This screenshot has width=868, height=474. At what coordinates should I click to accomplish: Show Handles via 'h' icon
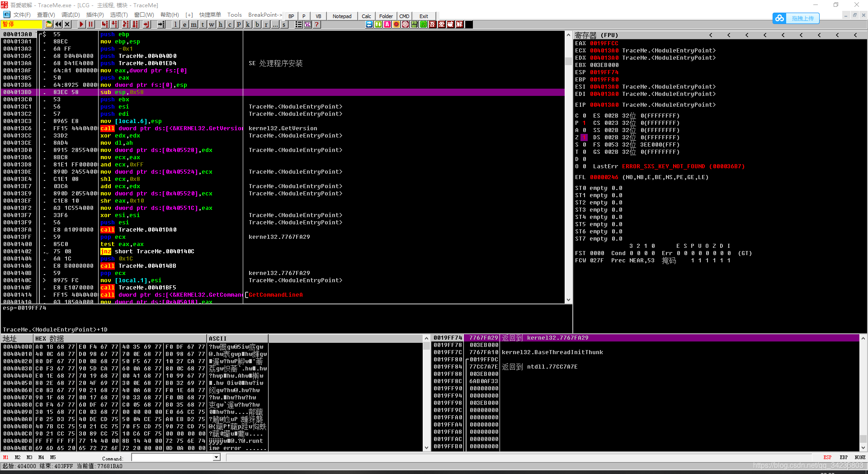click(221, 24)
